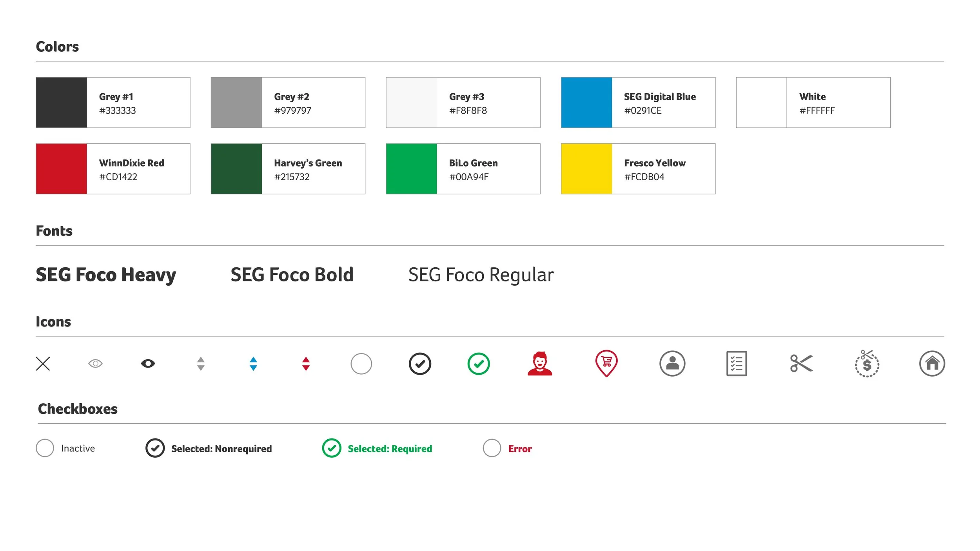The width and height of the screenshot is (980, 551).
Task: Click the Icons section heading
Action: coord(53,322)
